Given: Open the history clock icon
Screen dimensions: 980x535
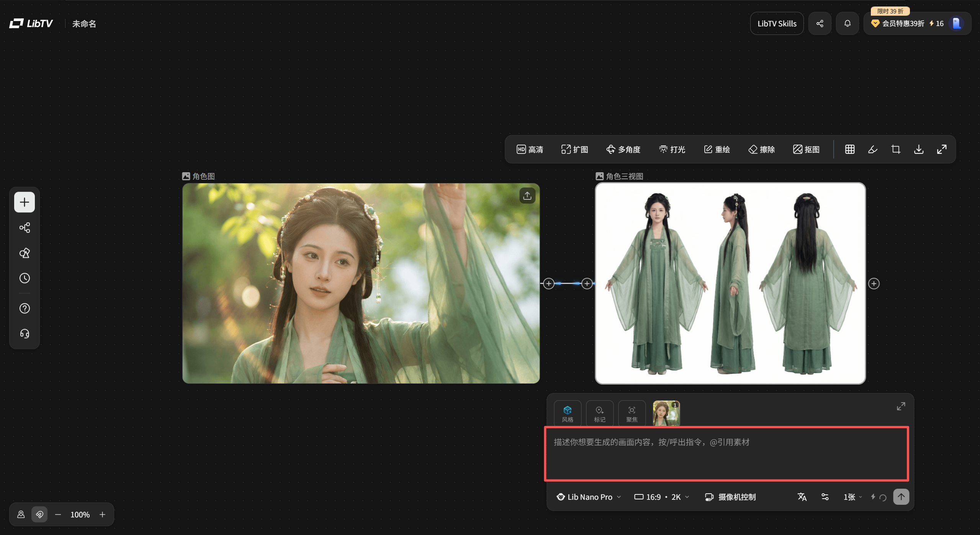Looking at the screenshot, I should (x=25, y=278).
